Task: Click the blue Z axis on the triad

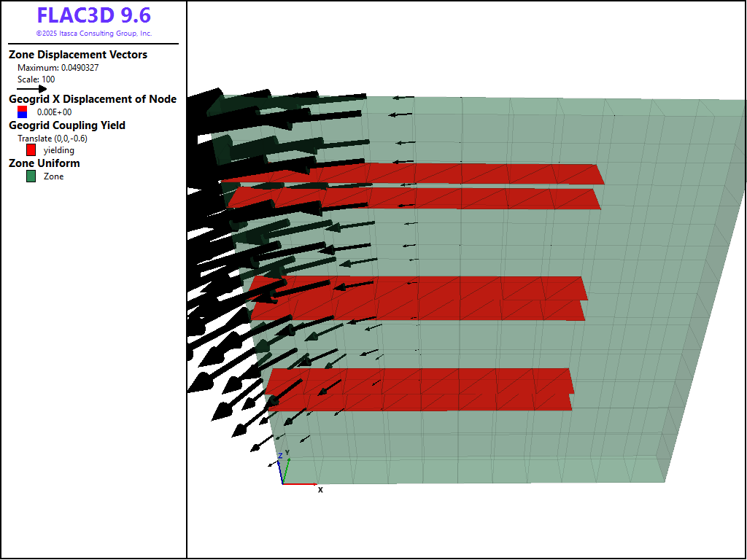Action: (x=282, y=472)
